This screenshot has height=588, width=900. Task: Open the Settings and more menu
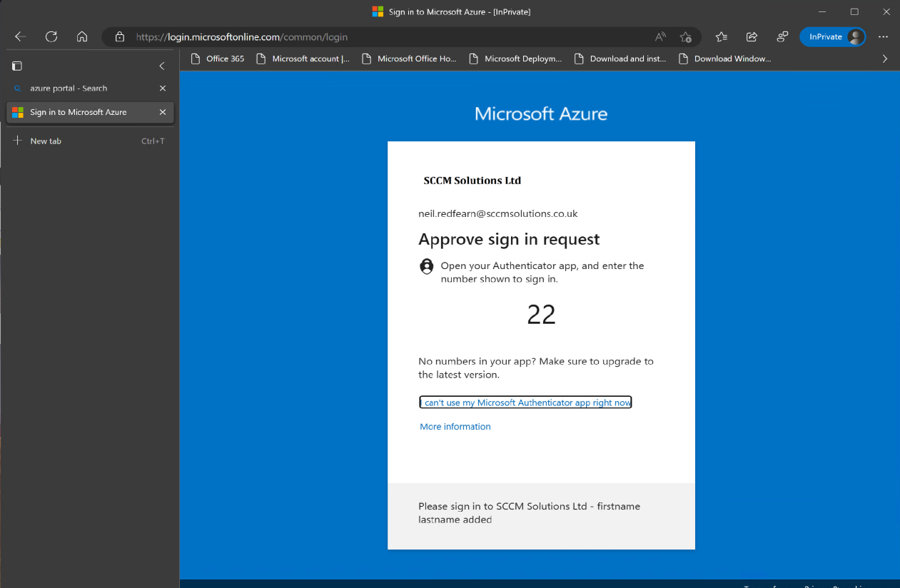pyautogui.click(x=883, y=37)
